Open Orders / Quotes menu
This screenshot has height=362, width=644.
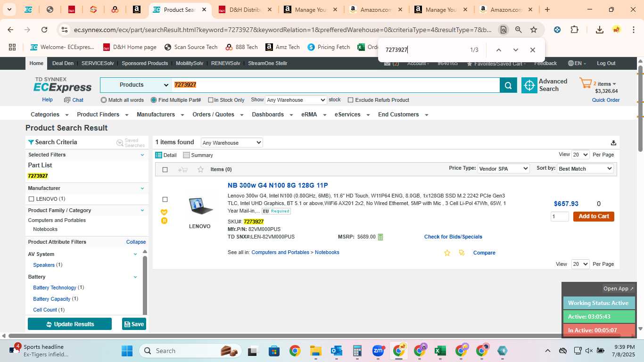point(218,115)
